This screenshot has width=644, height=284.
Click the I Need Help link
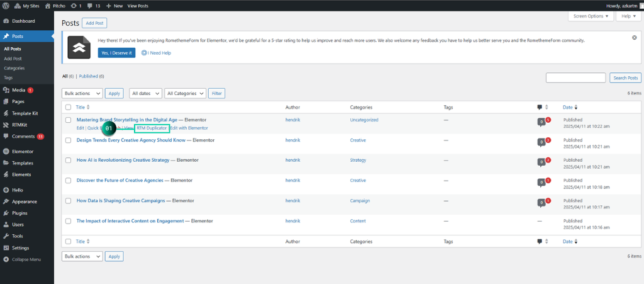click(x=157, y=53)
